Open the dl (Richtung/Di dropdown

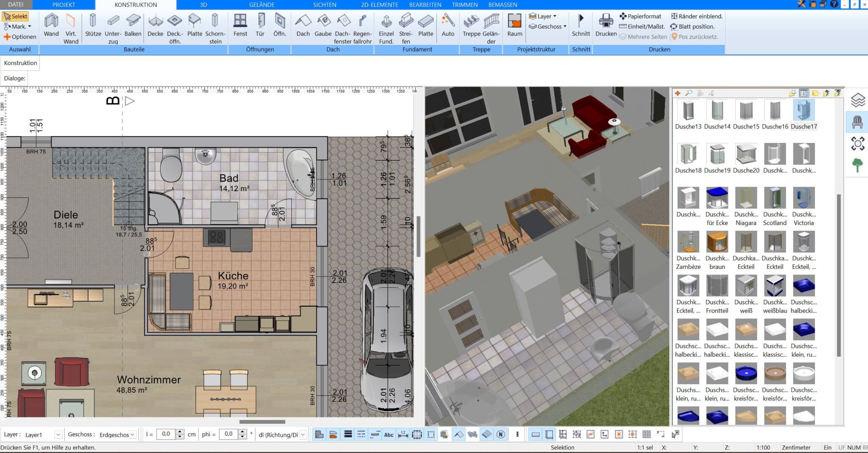303,434
